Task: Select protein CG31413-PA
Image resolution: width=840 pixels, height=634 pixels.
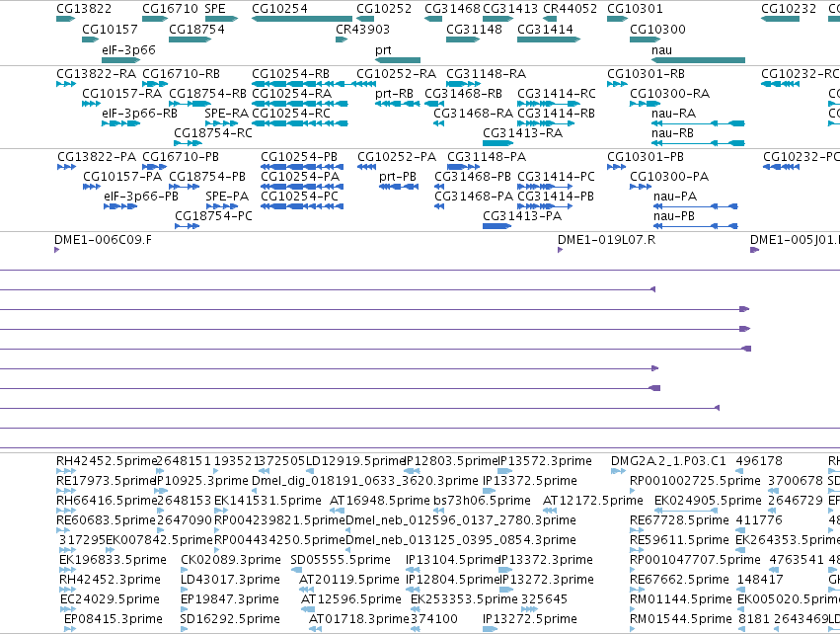Action: pos(496,226)
